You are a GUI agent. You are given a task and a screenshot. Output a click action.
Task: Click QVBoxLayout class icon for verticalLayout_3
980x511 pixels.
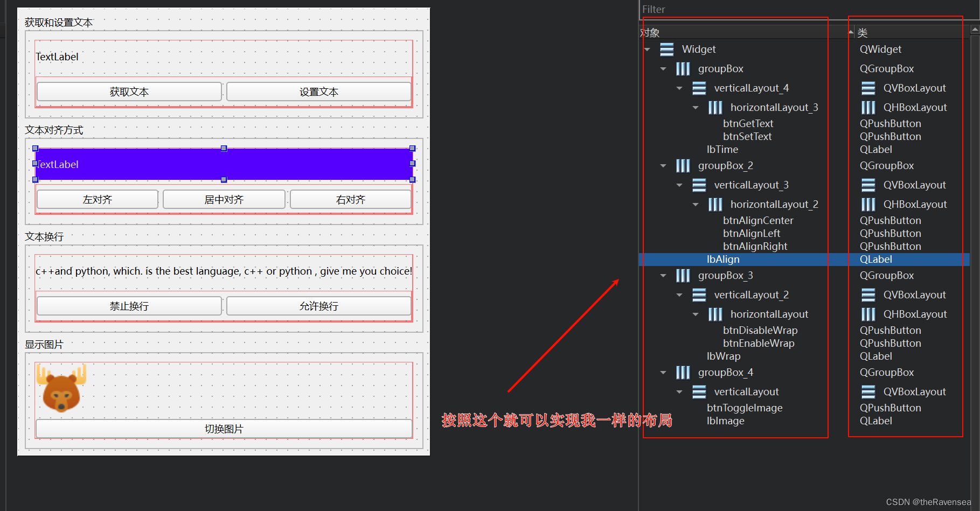868,185
